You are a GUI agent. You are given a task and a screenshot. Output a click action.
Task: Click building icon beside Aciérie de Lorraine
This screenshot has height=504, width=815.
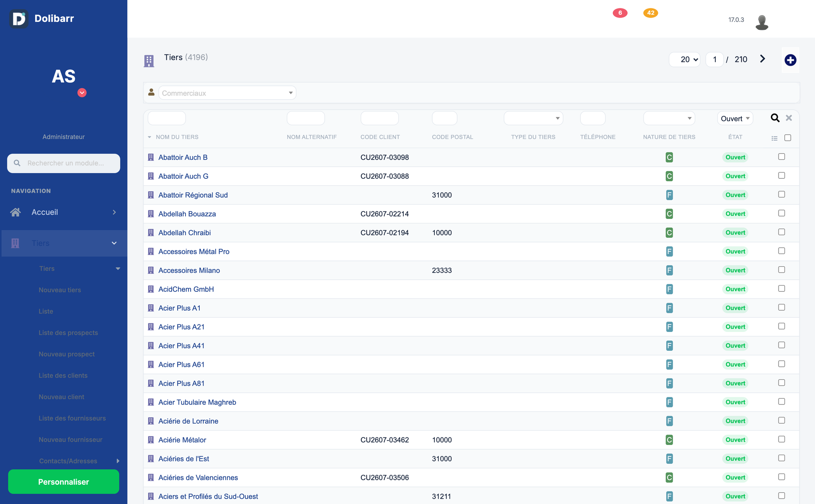click(x=151, y=421)
